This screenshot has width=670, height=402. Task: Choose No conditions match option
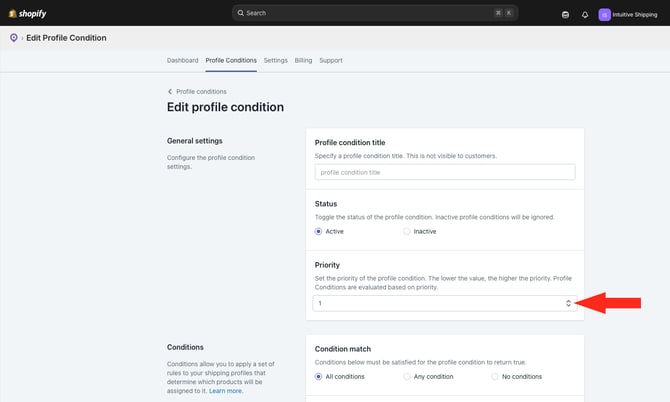494,376
